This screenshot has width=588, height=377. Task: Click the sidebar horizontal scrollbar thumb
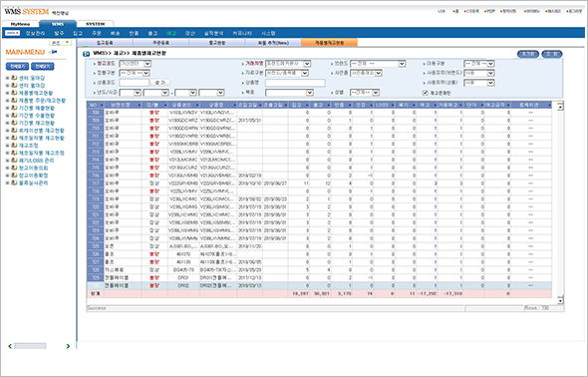click(x=30, y=346)
